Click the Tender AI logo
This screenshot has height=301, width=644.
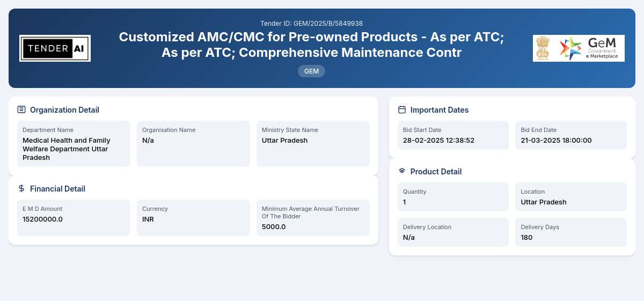pyautogui.click(x=55, y=48)
